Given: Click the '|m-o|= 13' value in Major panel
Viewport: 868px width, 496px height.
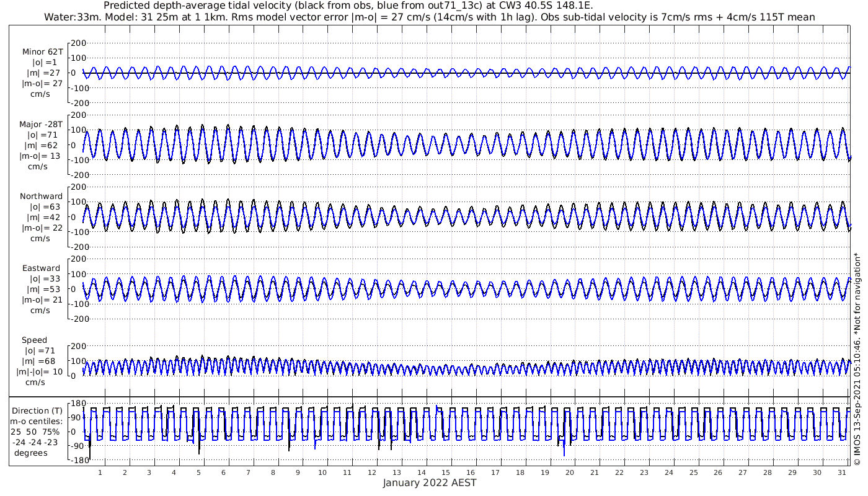Looking at the screenshot, I should pyautogui.click(x=40, y=156).
